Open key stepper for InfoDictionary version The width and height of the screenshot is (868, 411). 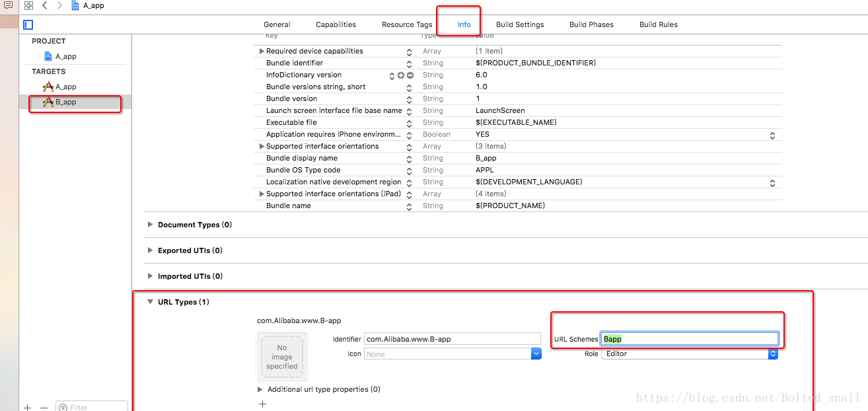click(392, 75)
